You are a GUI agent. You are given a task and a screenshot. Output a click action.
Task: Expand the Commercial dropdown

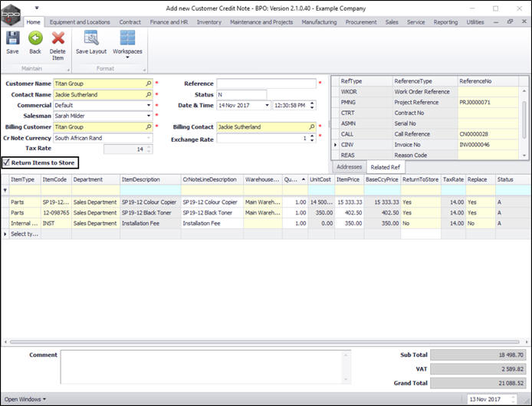[149, 105]
